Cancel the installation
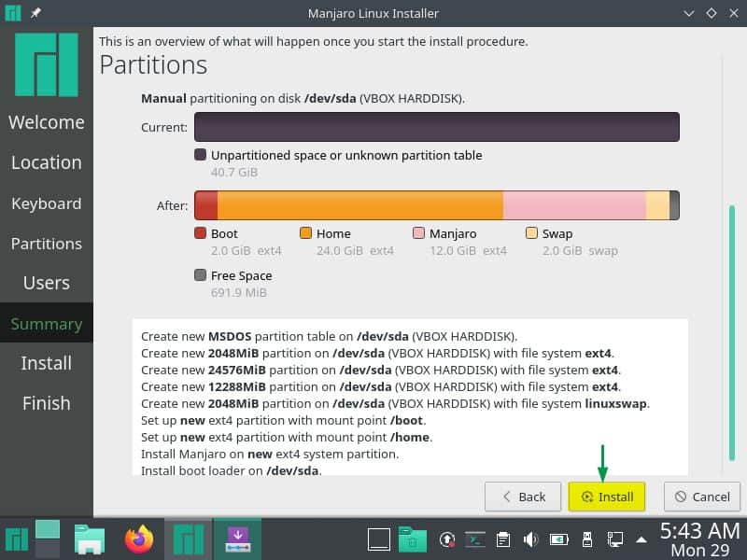 tap(702, 497)
